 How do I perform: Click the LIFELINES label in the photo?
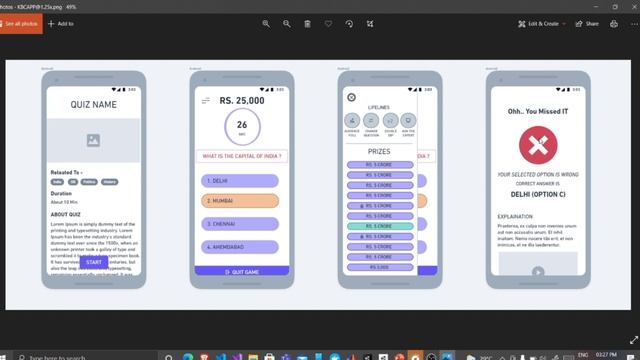[378, 107]
